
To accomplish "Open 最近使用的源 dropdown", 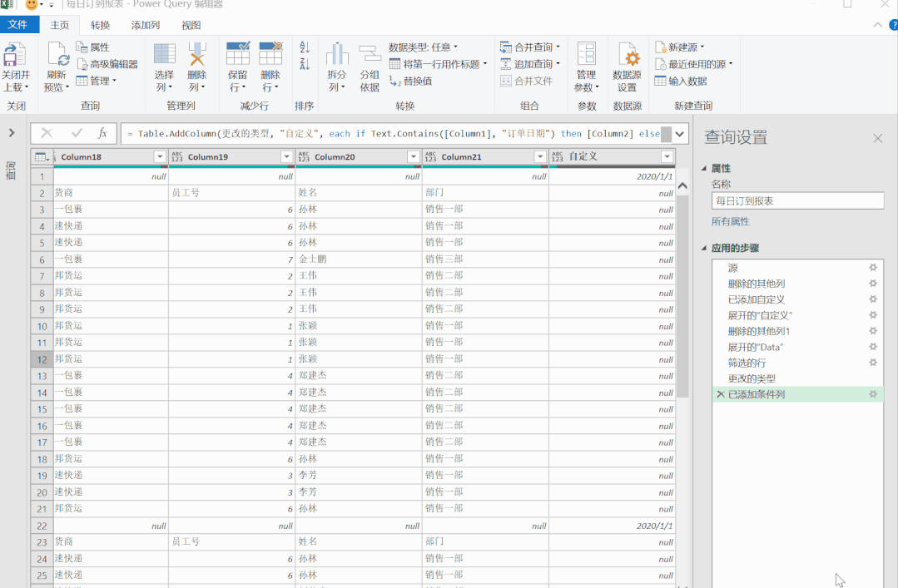I will pos(693,64).
